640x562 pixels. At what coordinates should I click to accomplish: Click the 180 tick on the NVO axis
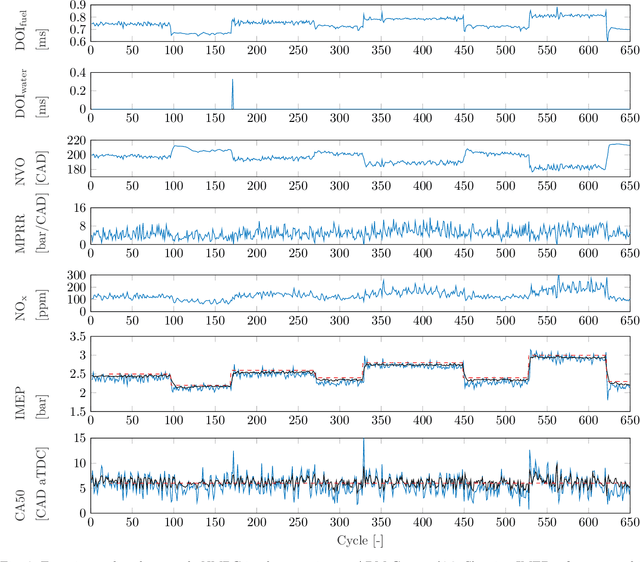(76, 169)
